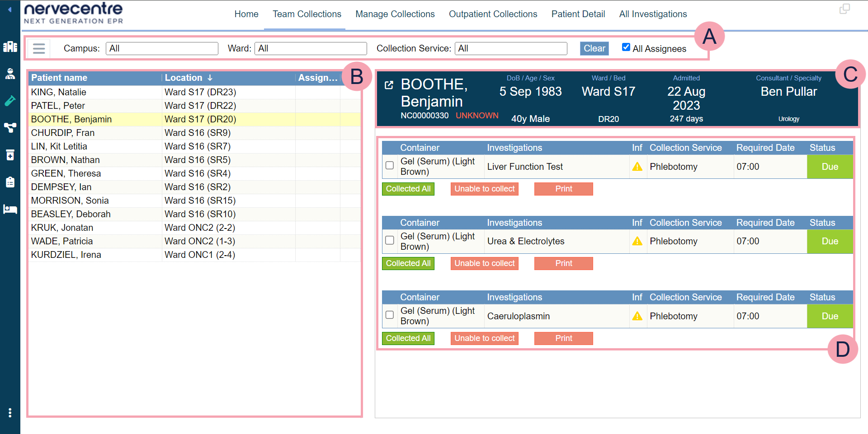Tick the Liver Function Test container checkbox
Screen dimensions: 868x434
coord(390,166)
